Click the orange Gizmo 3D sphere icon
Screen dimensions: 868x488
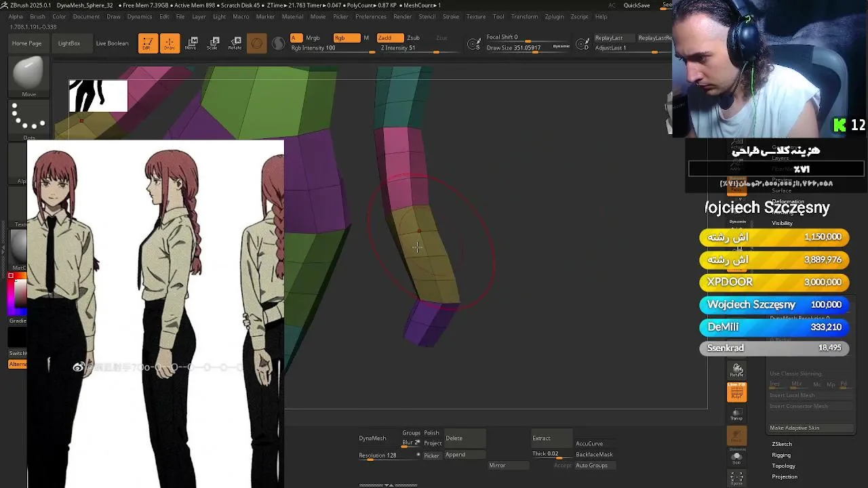click(257, 44)
